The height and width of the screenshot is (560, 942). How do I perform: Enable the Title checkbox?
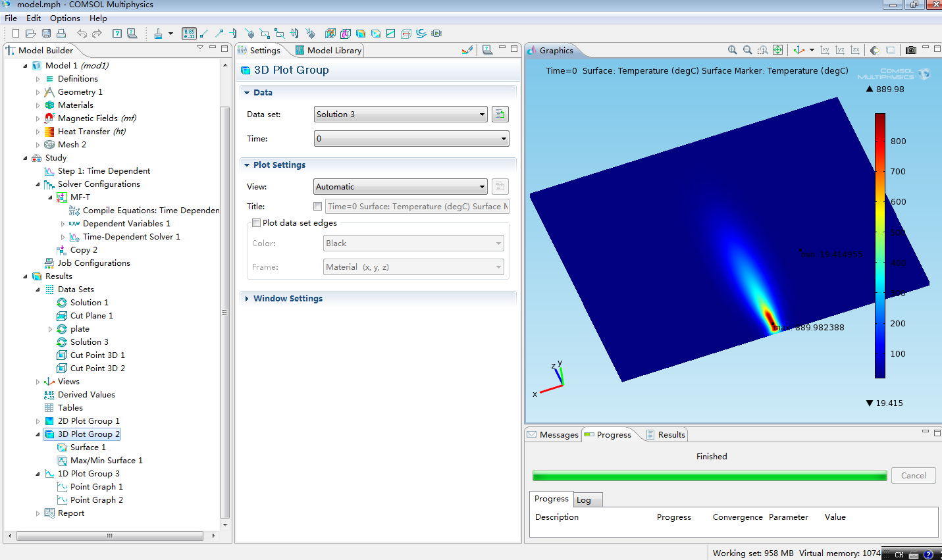point(318,207)
